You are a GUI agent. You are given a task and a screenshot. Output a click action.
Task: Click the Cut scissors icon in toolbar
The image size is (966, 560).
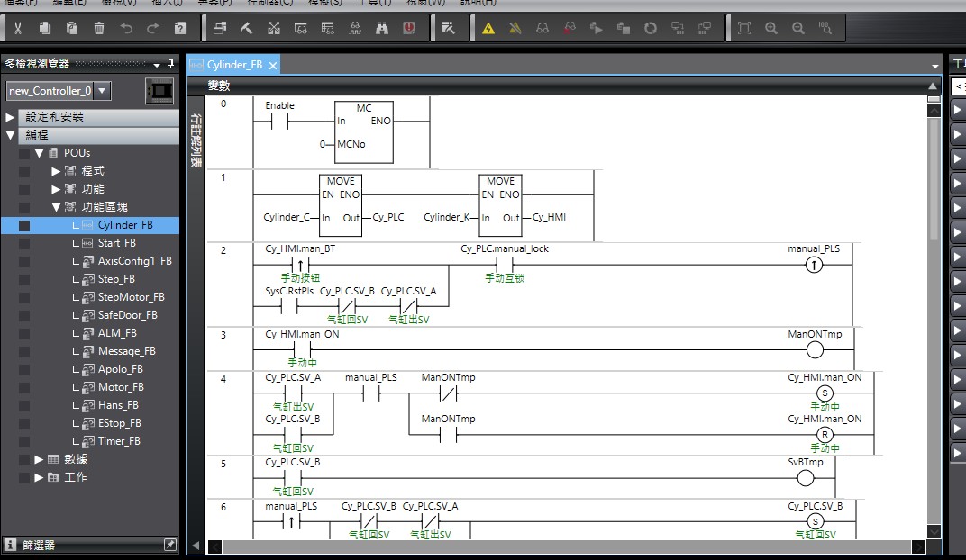(18, 29)
